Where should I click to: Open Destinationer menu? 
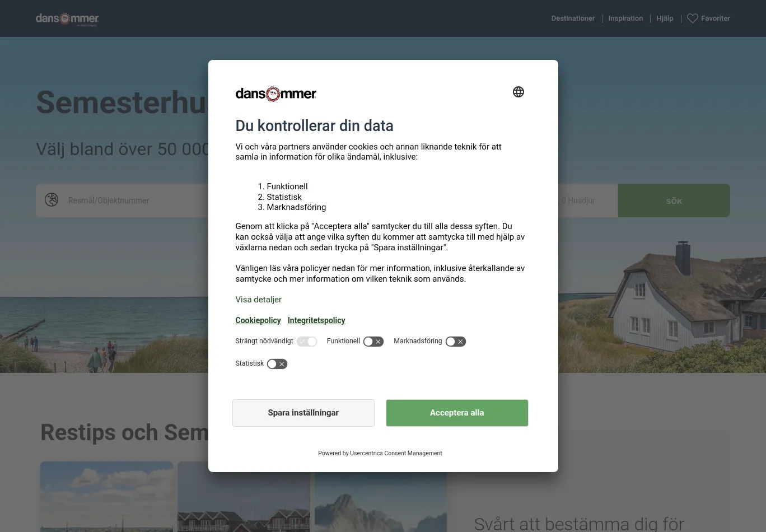573,18
